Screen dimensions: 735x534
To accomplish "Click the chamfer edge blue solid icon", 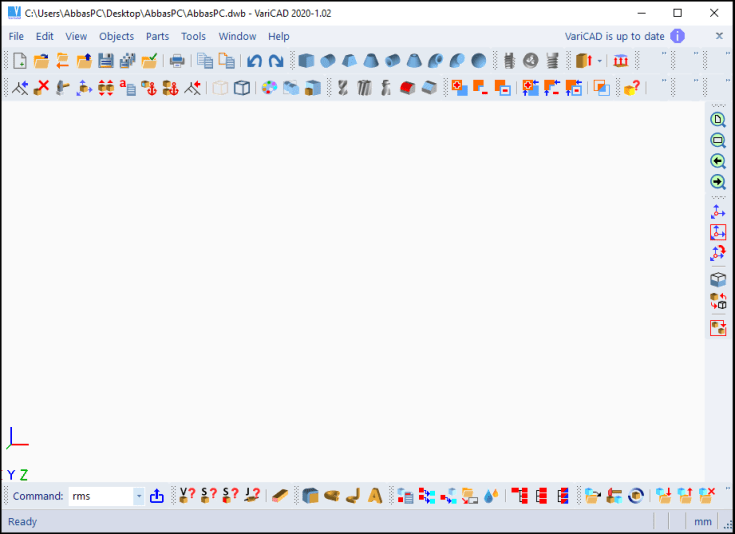I will point(429,88).
